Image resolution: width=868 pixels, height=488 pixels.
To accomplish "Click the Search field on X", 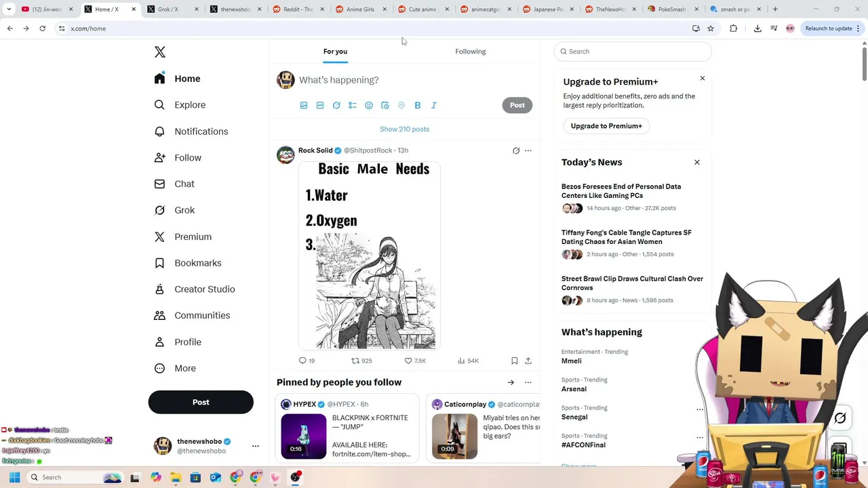I will click(x=633, y=52).
